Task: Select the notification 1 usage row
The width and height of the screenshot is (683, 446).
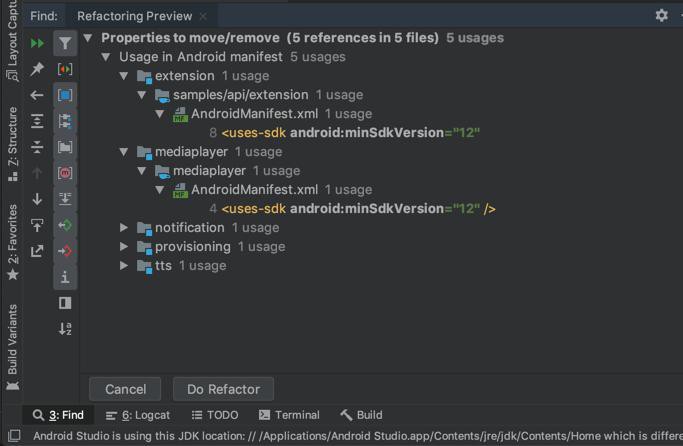Action: [x=208, y=227]
